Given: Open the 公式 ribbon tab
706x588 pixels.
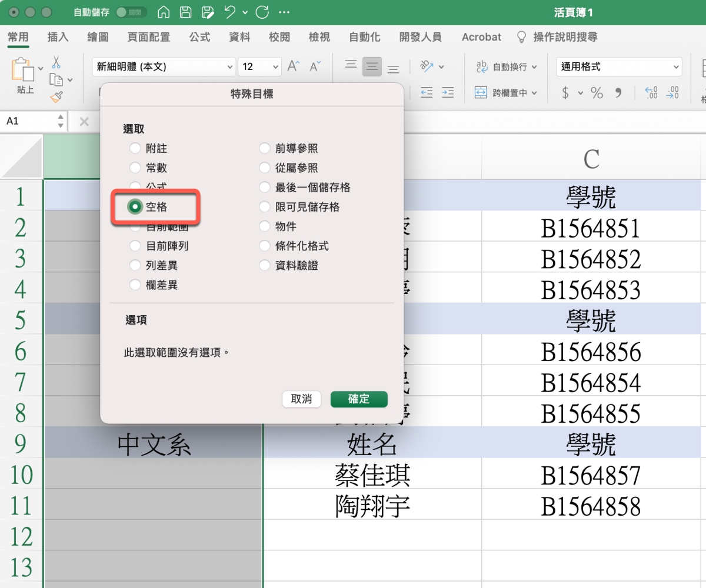Looking at the screenshot, I should coord(199,37).
